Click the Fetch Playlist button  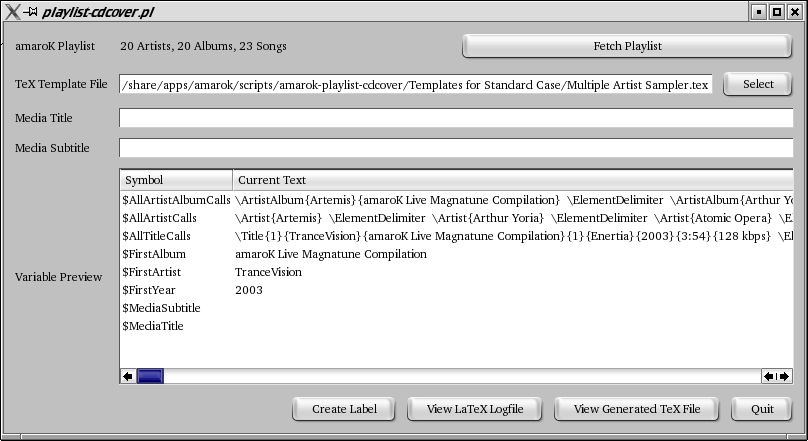coord(627,46)
